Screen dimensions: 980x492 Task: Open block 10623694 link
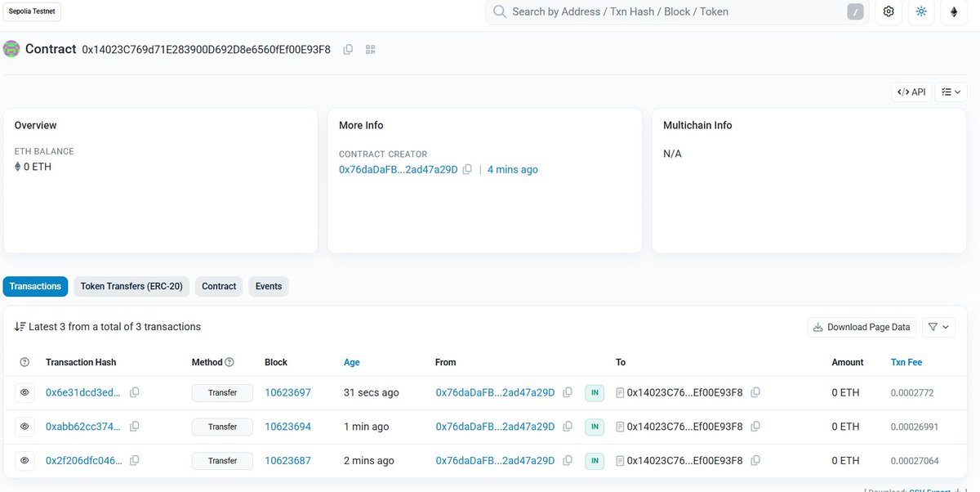(287, 427)
